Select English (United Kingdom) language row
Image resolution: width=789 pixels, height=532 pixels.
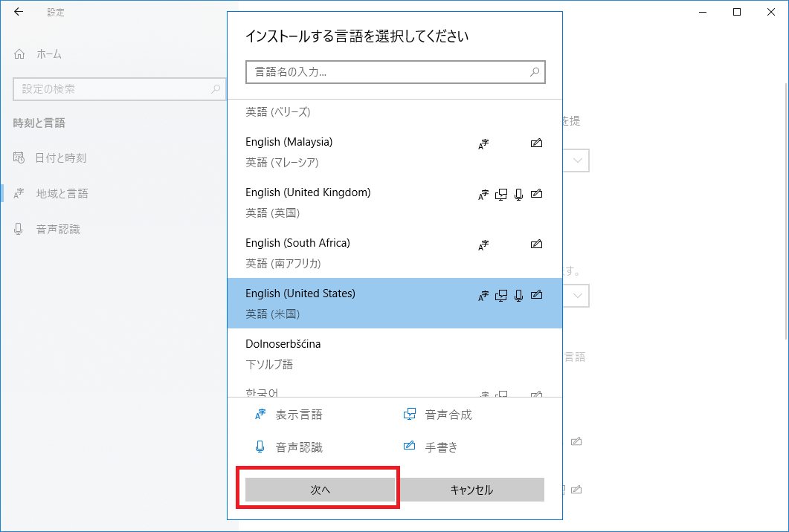[395, 202]
